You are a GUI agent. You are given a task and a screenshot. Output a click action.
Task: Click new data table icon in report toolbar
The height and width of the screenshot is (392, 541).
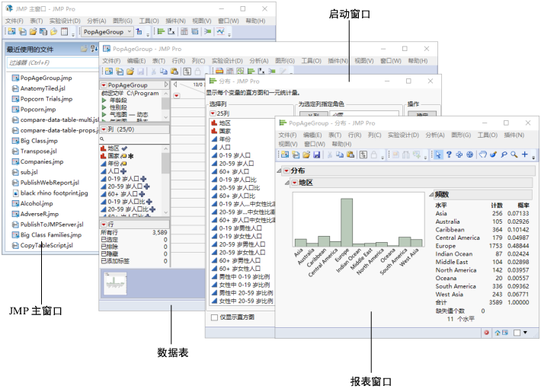tap(285, 155)
